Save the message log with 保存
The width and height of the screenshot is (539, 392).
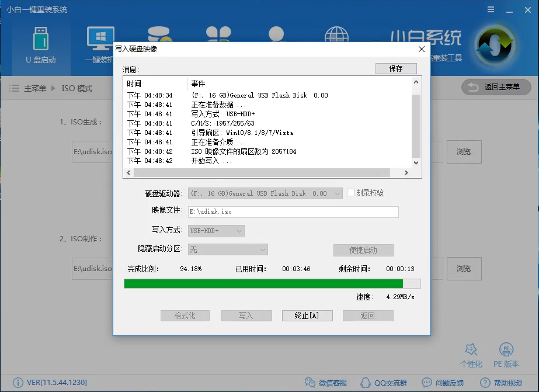pos(396,68)
